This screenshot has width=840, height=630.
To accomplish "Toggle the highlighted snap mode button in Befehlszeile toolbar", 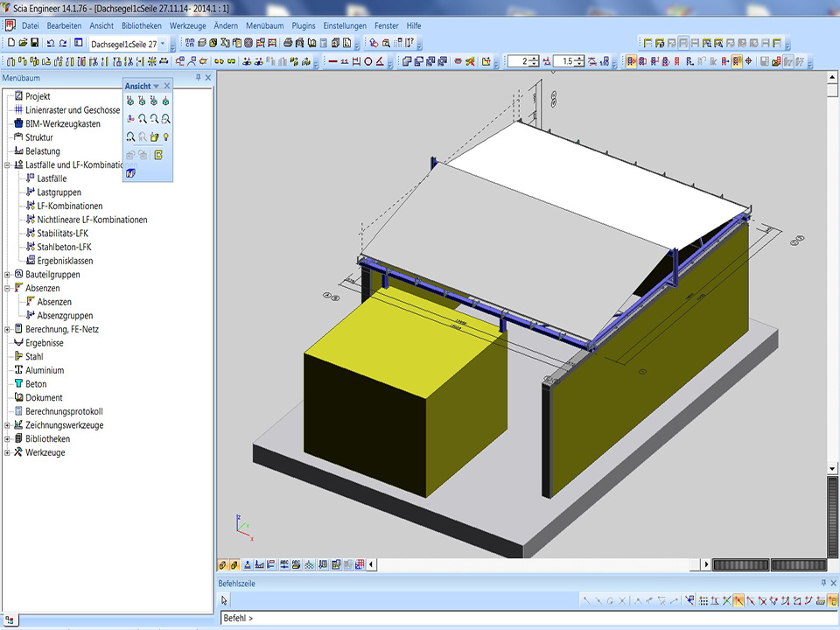I will tap(738, 600).
